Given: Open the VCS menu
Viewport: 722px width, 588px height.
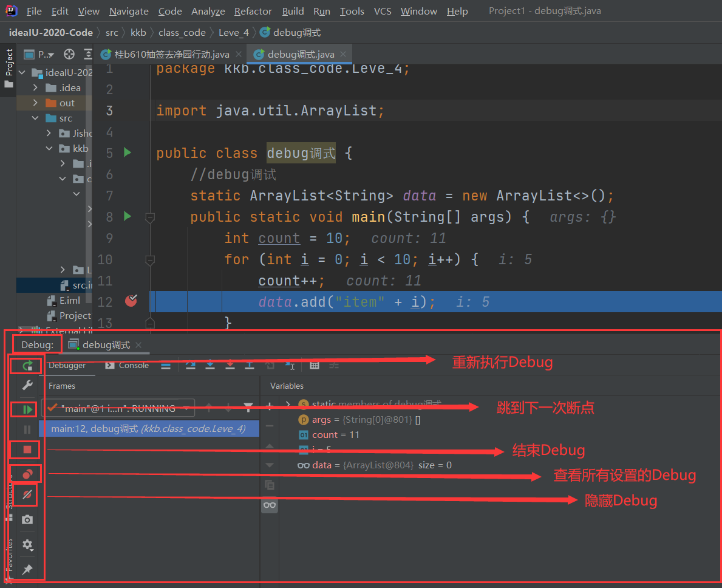Looking at the screenshot, I should click(x=383, y=11).
